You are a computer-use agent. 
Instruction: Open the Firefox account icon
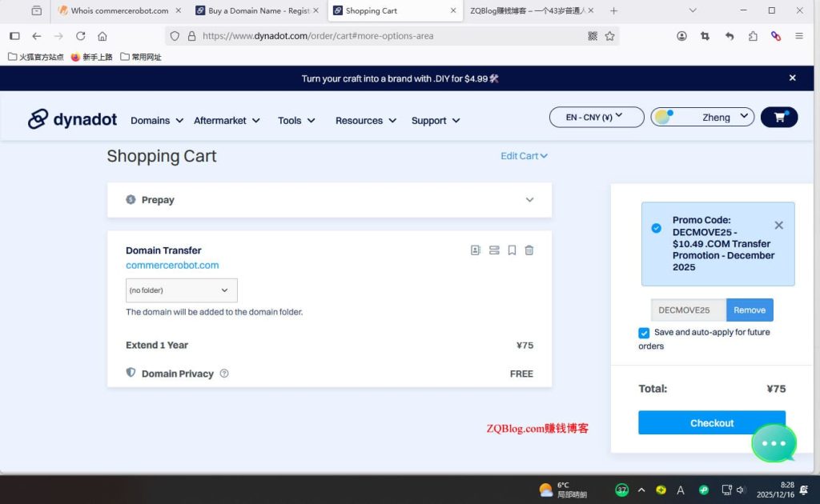(682, 36)
